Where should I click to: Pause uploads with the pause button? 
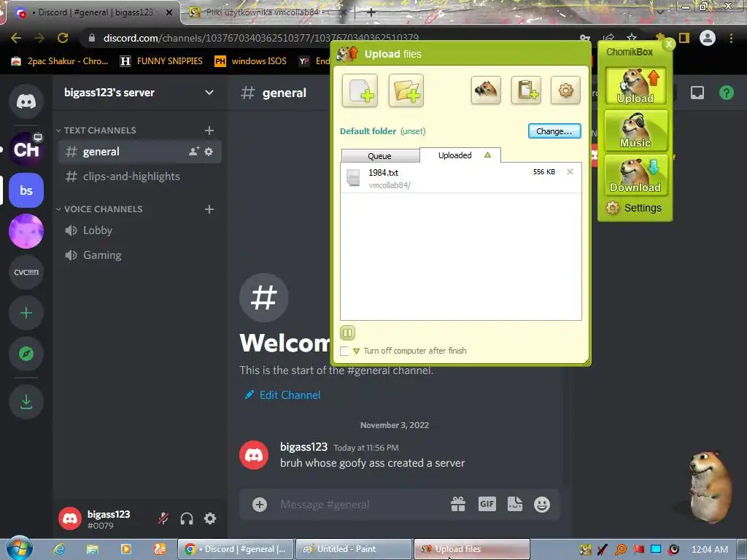point(348,332)
